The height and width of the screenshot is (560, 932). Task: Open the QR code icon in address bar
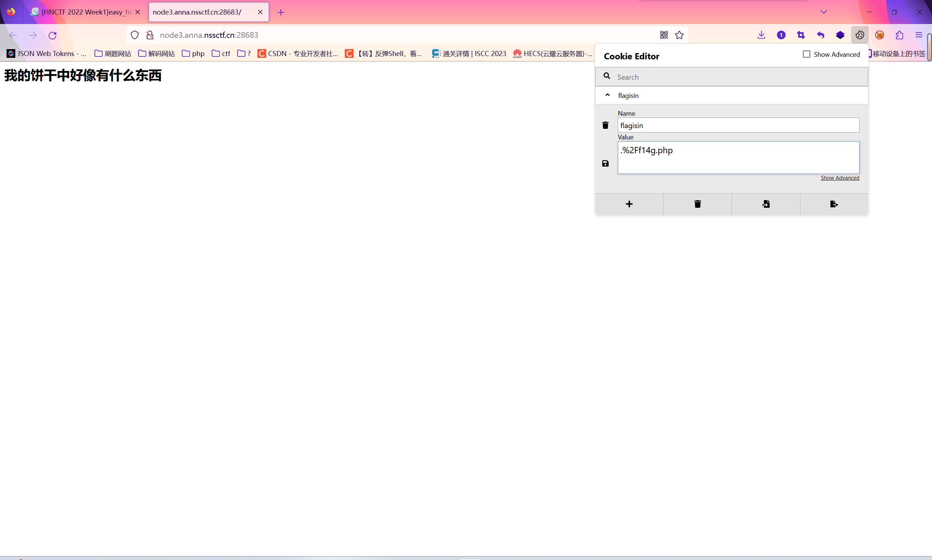(664, 35)
